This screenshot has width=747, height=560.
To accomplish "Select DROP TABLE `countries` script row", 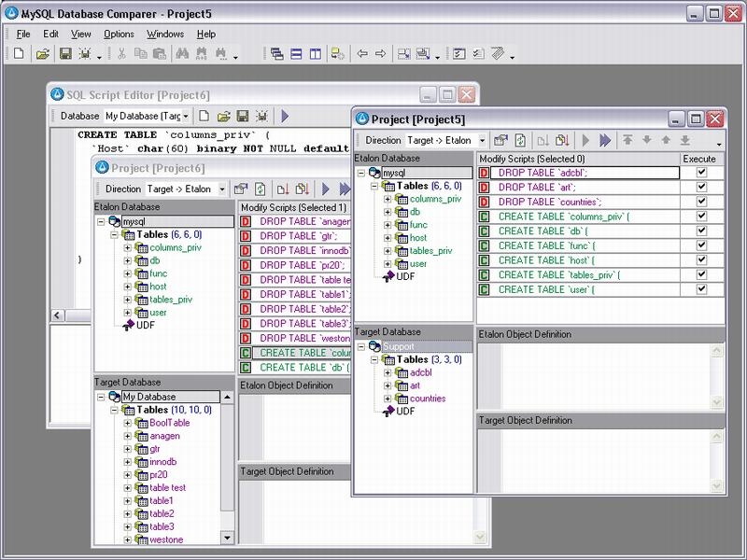I will click(549, 202).
